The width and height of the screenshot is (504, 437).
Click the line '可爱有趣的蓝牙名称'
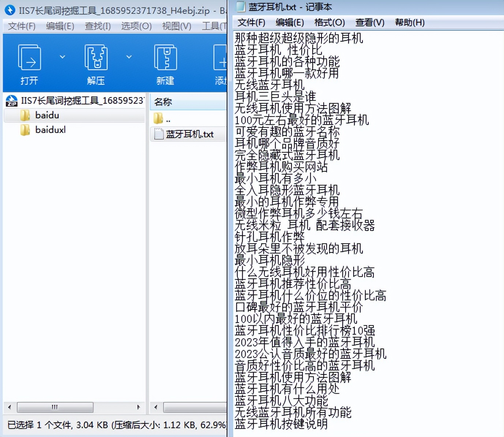(287, 132)
